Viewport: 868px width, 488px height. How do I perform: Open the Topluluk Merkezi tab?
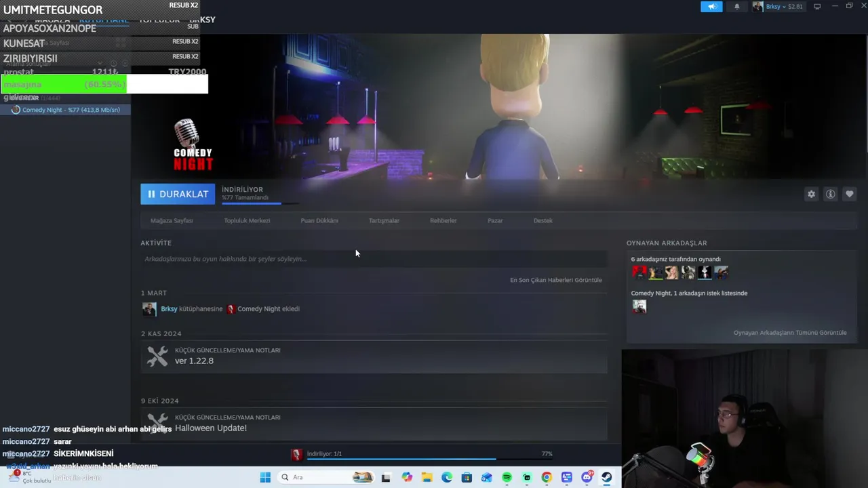tap(247, 220)
